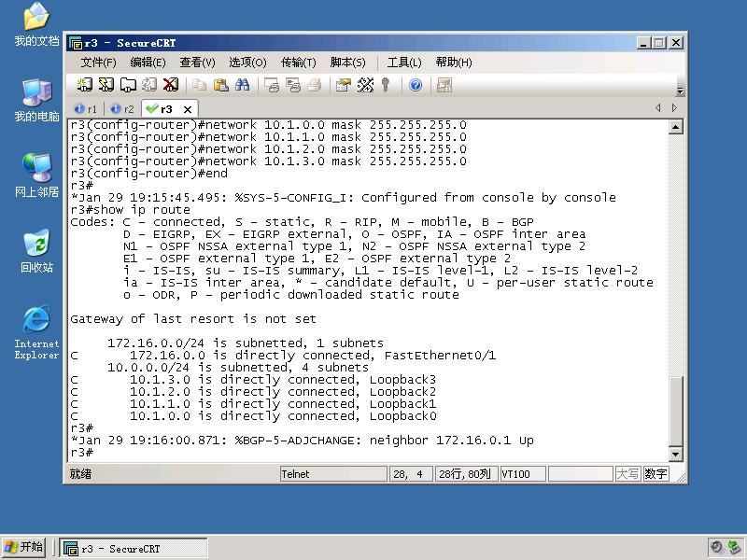
Task: Click the SecureCRT title bar icon
Action: pos(76,43)
